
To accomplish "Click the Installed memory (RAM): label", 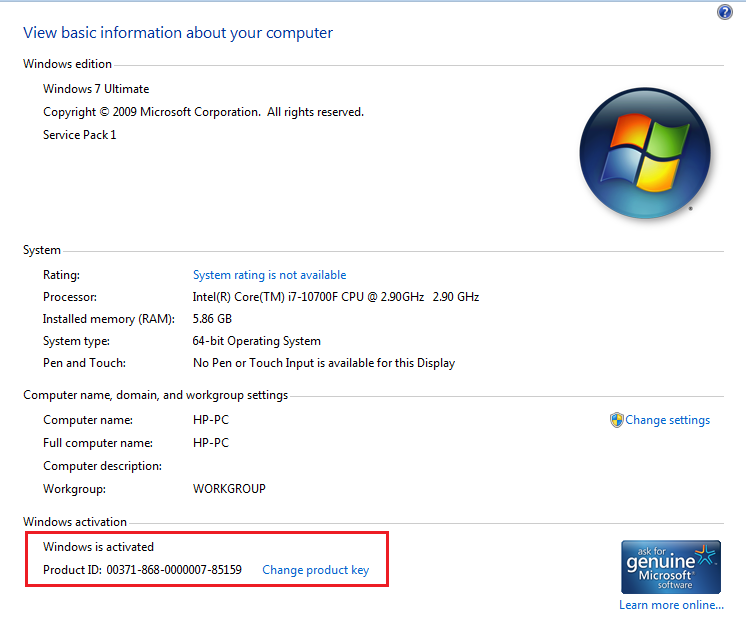I will point(108,319).
